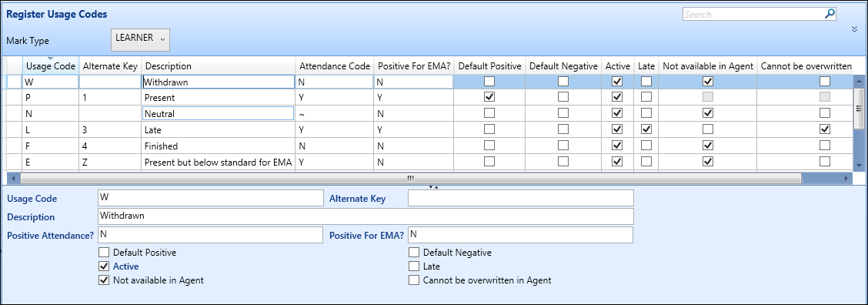Screen dimensions: 868x305
Task: Click alternate key cell 'Z'
Action: (x=110, y=162)
